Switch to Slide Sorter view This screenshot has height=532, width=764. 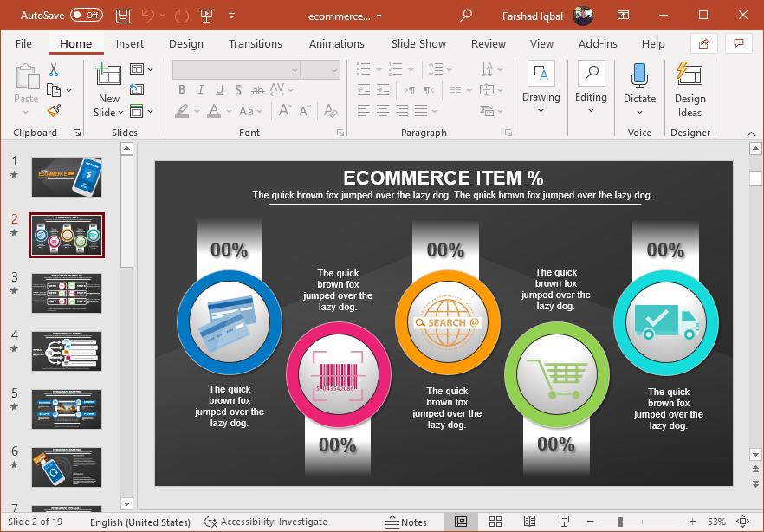pos(495,522)
